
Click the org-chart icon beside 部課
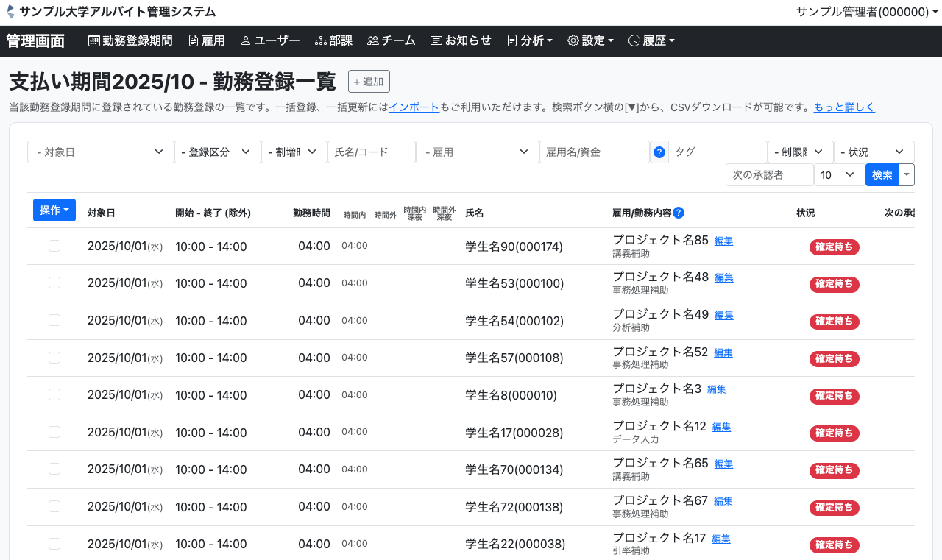click(x=321, y=41)
